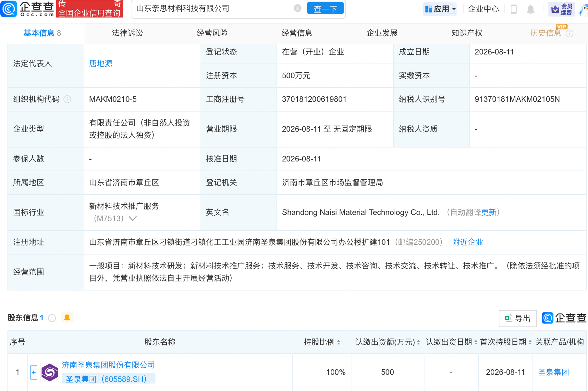The width and height of the screenshot is (588, 391).
Task: Open the 经营信息 tab
Action: coord(297,33)
